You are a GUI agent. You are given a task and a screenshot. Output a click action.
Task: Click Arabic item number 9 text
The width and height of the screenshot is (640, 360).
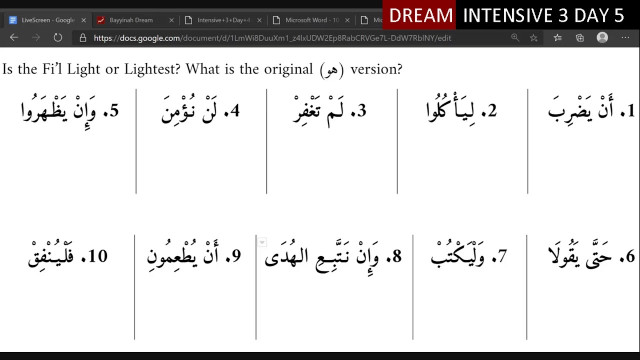(194, 254)
